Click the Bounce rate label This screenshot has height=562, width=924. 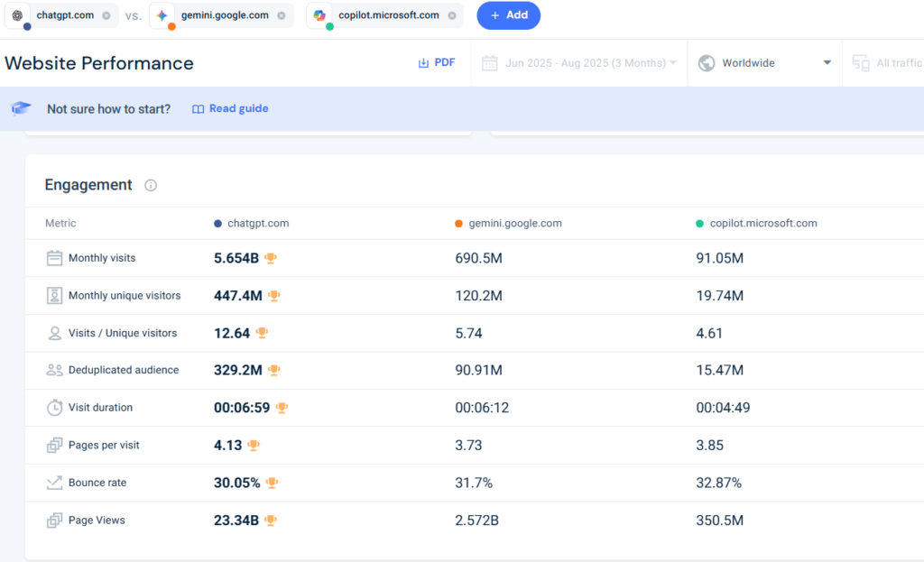tap(97, 483)
